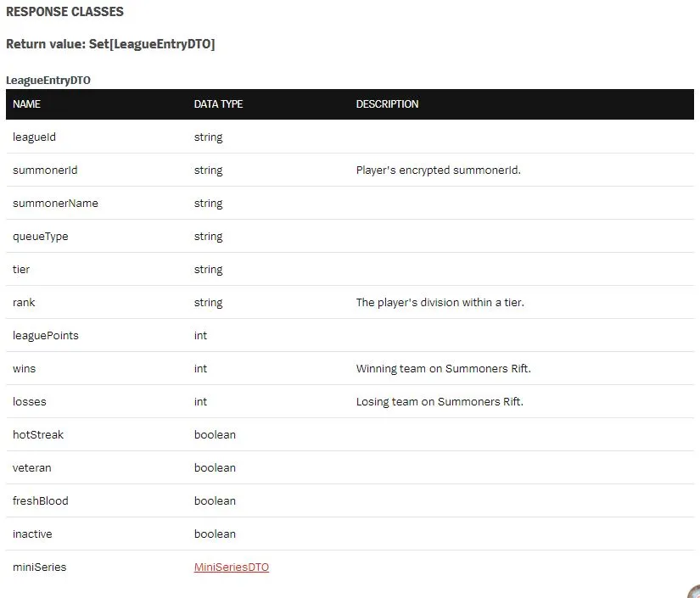Click the veteran row label
This screenshot has height=598, width=700.
point(32,467)
